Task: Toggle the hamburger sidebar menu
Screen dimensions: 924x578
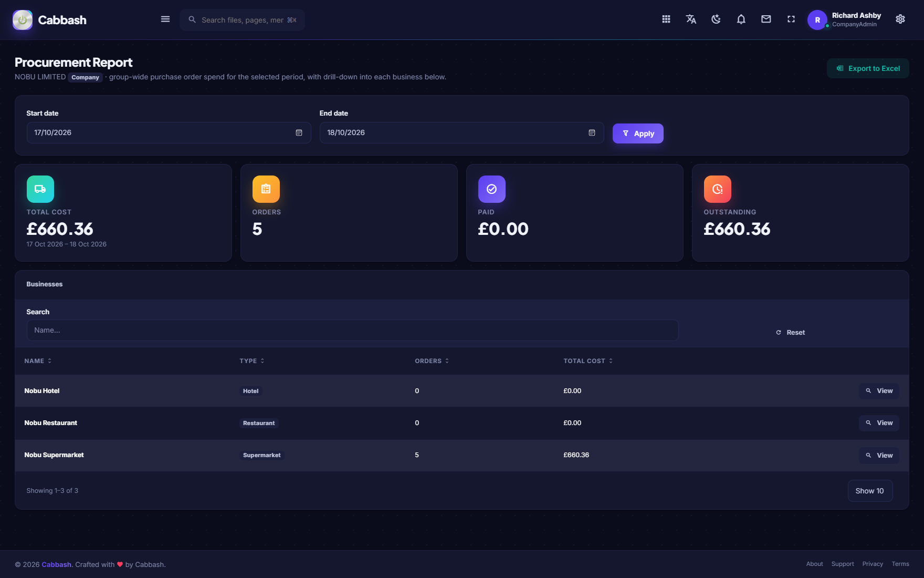Action: pyautogui.click(x=165, y=19)
